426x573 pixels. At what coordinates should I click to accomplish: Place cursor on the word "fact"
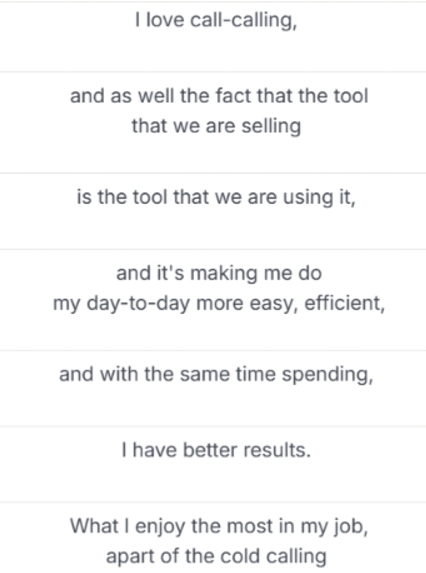click(x=232, y=96)
